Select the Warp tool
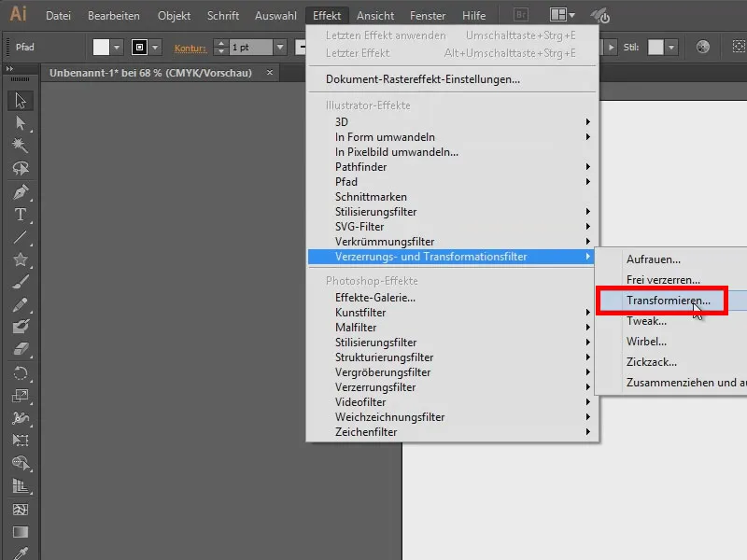 click(x=20, y=417)
